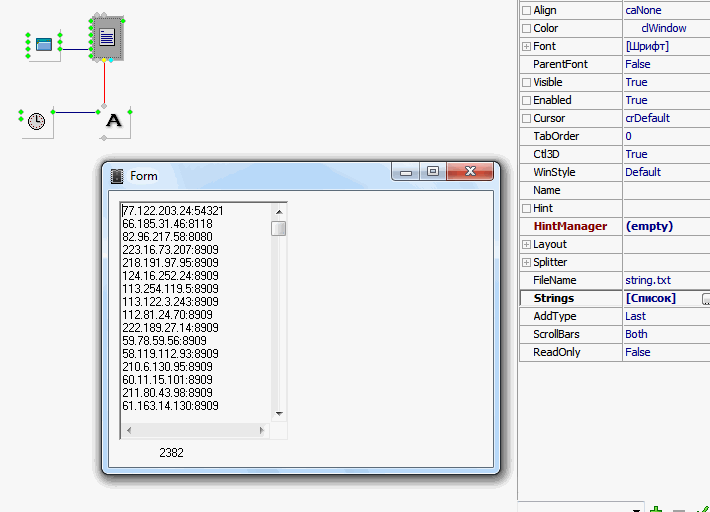The image size is (710, 512).
Task: Click the green plus icon
Action: 656,508
